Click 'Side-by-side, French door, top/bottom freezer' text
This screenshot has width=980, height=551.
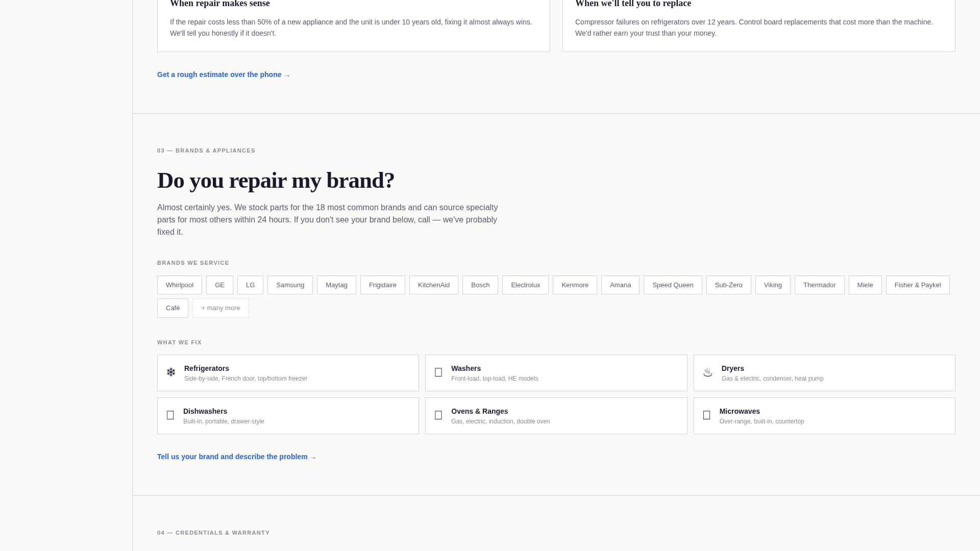(x=246, y=379)
